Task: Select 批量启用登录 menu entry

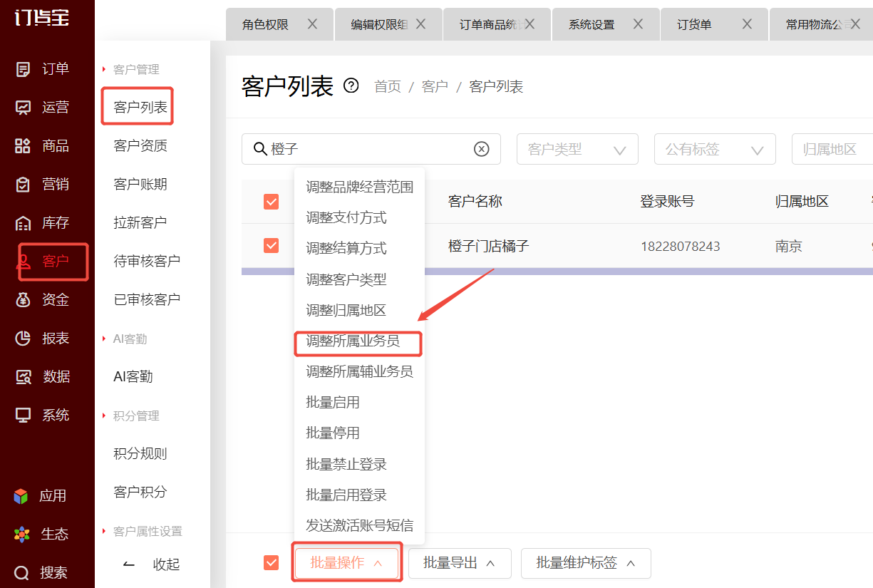Action: (359, 495)
